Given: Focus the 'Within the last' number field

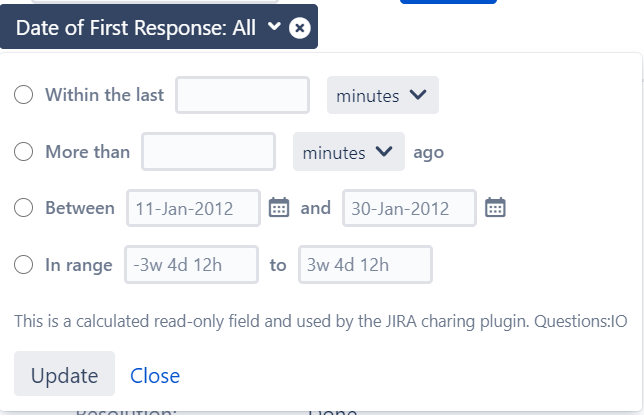Looking at the screenshot, I should (x=242, y=95).
